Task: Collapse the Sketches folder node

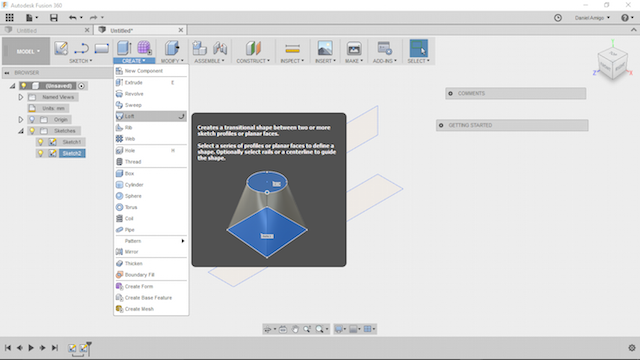Action: point(20,131)
